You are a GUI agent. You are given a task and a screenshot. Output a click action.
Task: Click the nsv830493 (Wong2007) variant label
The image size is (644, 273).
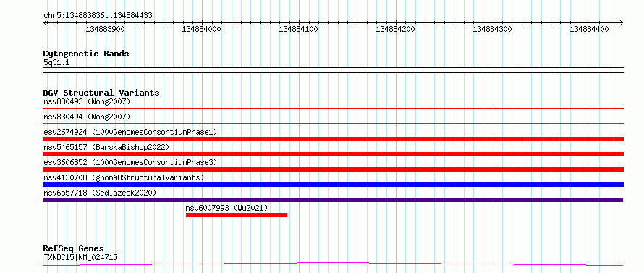click(x=87, y=101)
